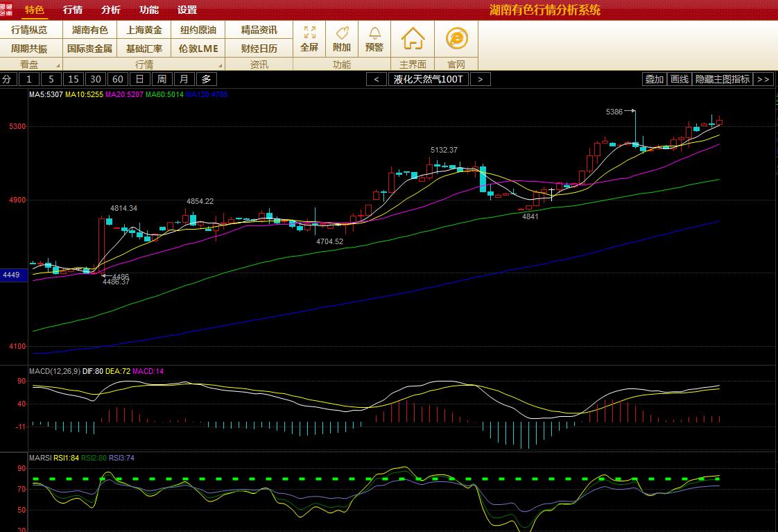
Task: Toggle the 叠加 overlay mode
Action: point(654,79)
